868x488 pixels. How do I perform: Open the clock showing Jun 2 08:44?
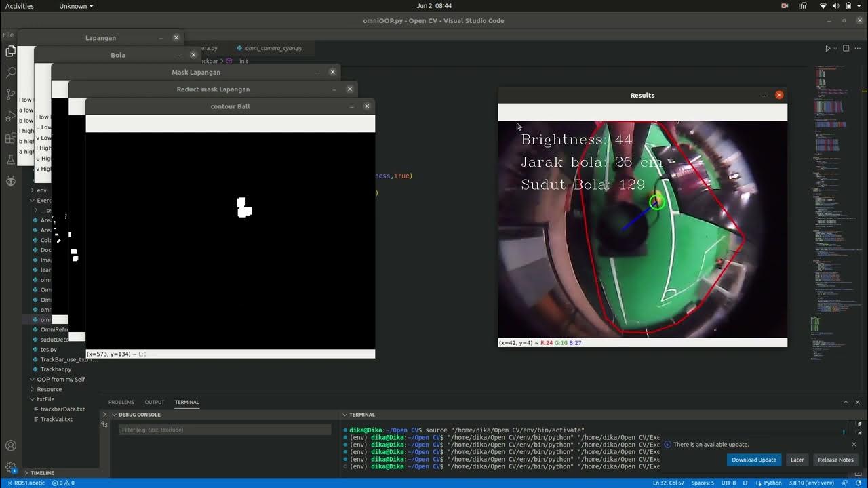(x=434, y=6)
